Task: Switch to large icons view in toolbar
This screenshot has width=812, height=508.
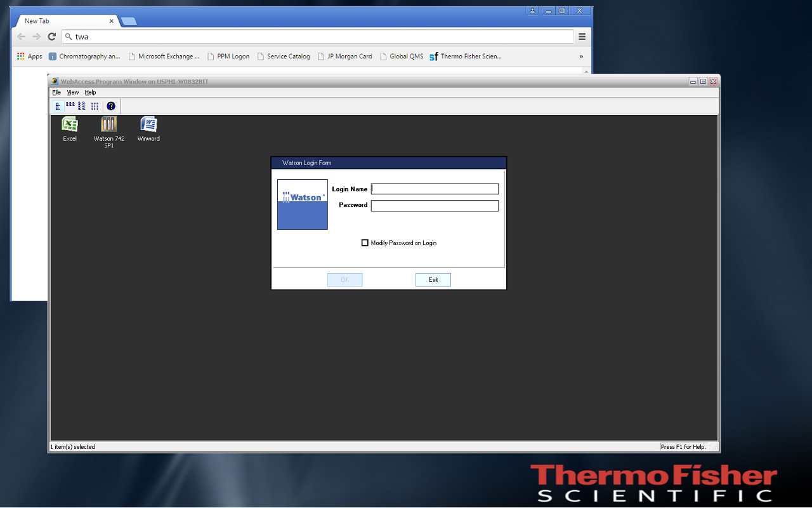Action: [x=70, y=106]
